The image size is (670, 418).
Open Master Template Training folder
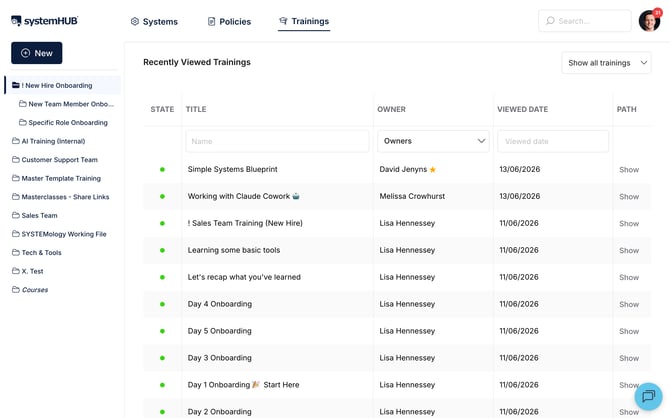pos(56,178)
